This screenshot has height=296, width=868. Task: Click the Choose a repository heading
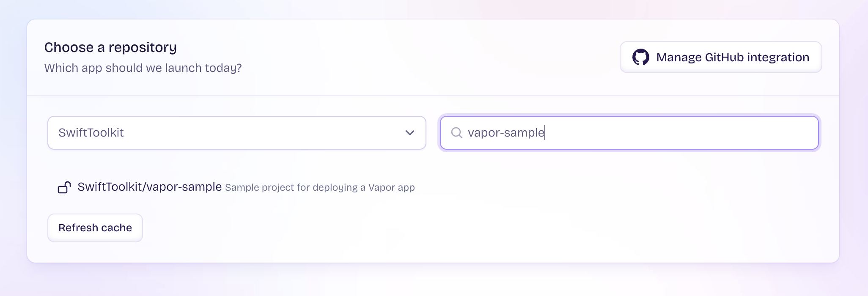point(110,47)
